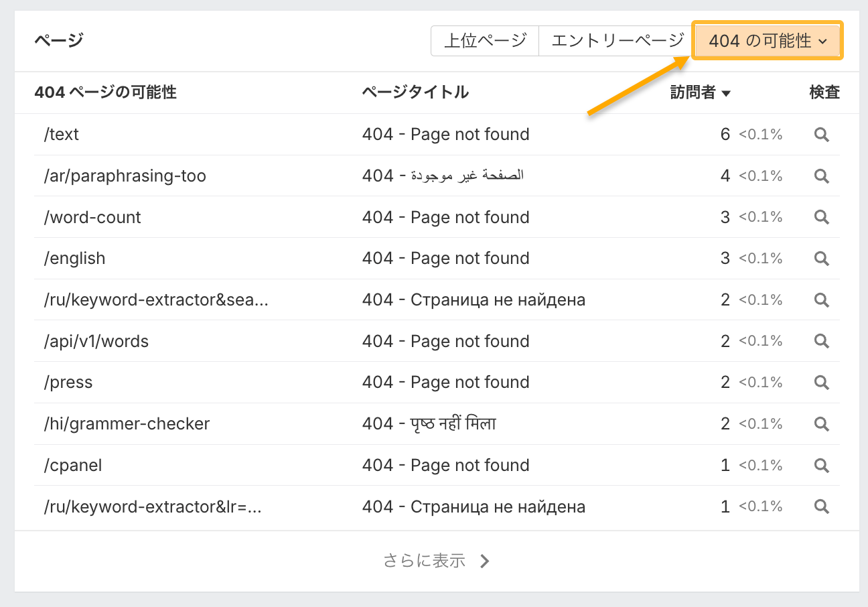The width and height of the screenshot is (868, 607).
Task: Click the magnifier icon for /text row
Action: click(821, 135)
